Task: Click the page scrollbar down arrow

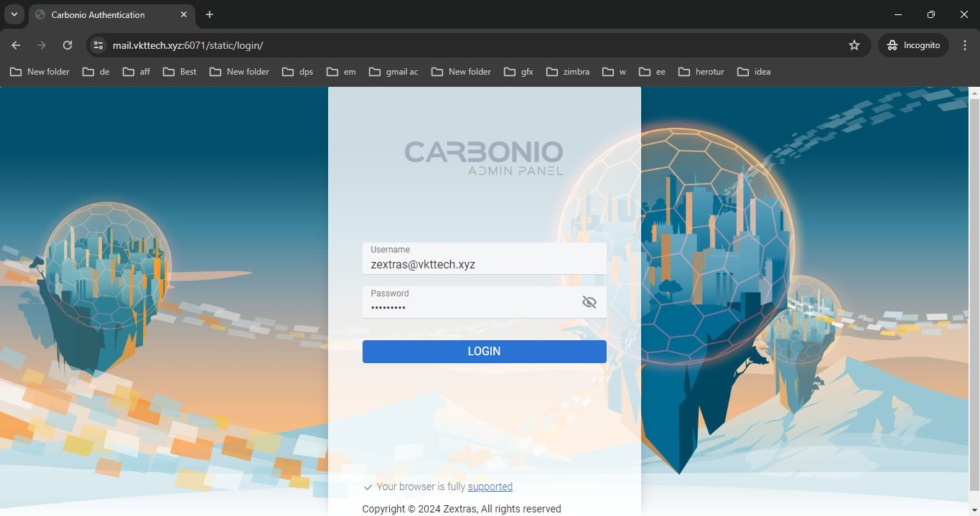Action: (975, 511)
